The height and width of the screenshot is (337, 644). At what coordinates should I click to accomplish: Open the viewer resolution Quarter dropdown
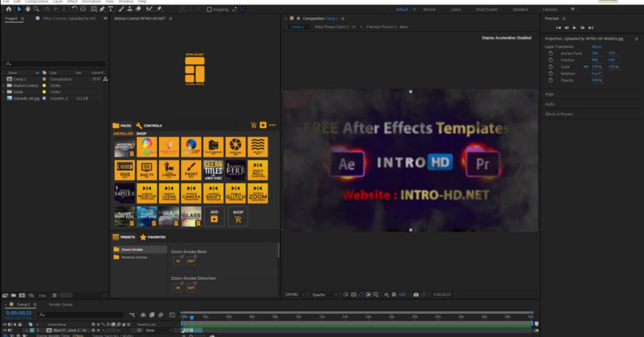click(x=325, y=294)
